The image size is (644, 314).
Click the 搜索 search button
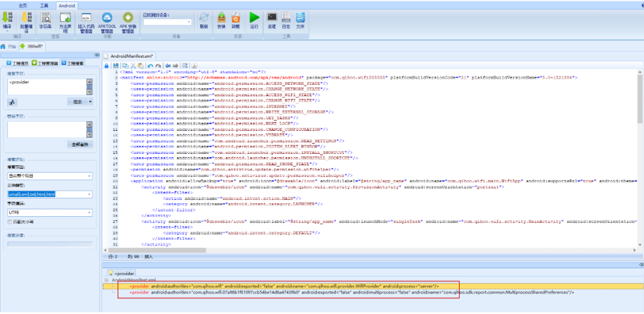[x=77, y=102]
